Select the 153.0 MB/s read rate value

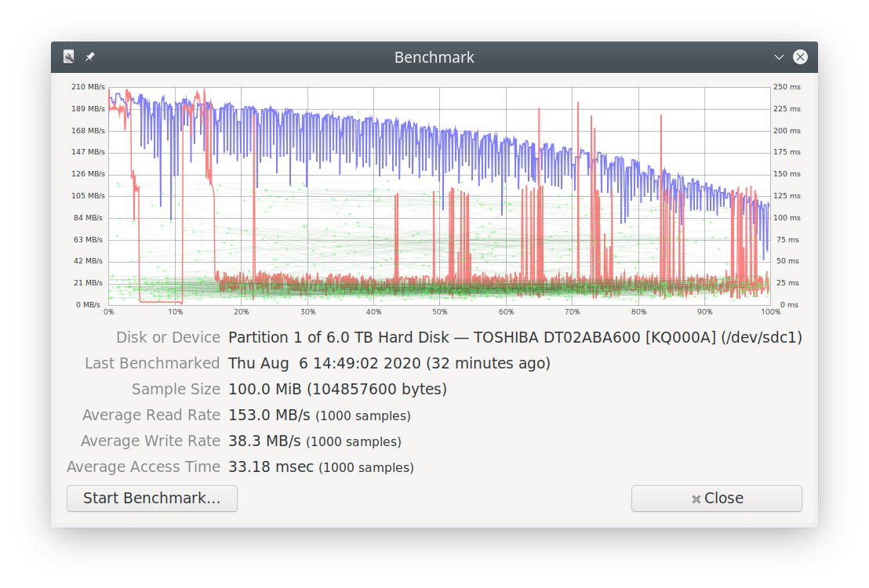pyautogui.click(x=269, y=416)
